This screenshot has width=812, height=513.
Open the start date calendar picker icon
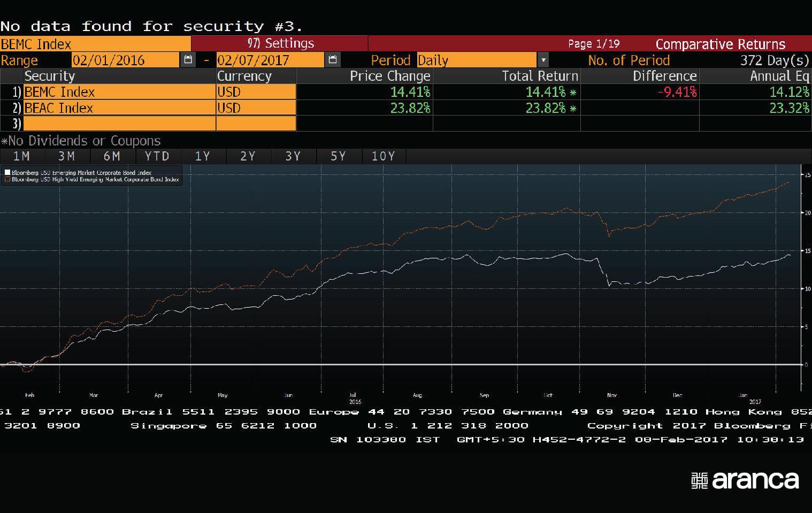coord(188,59)
